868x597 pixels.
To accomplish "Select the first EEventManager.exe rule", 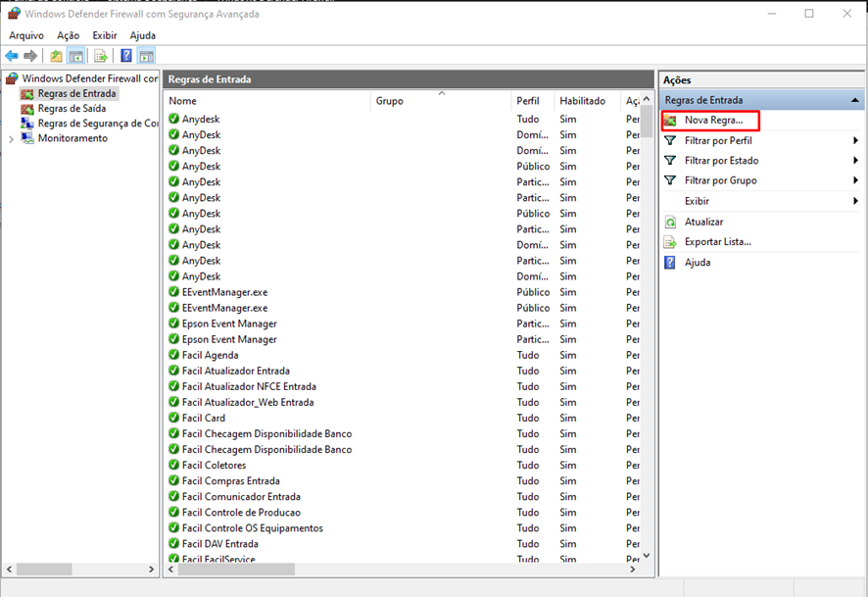I will tap(403, 292).
